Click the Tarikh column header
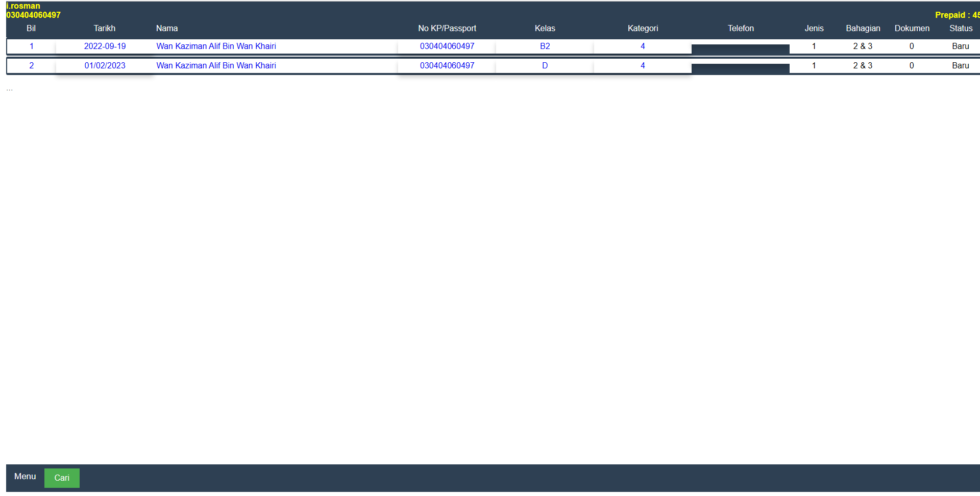This screenshot has height=496, width=980. coord(104,29)
